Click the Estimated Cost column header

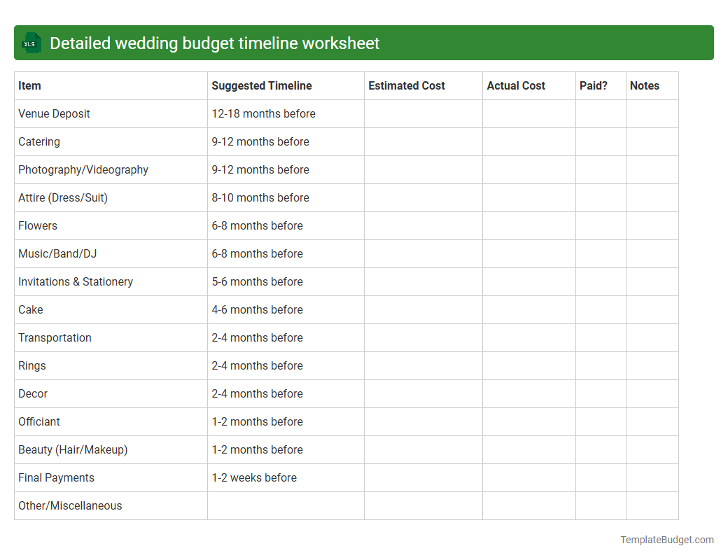406,85
